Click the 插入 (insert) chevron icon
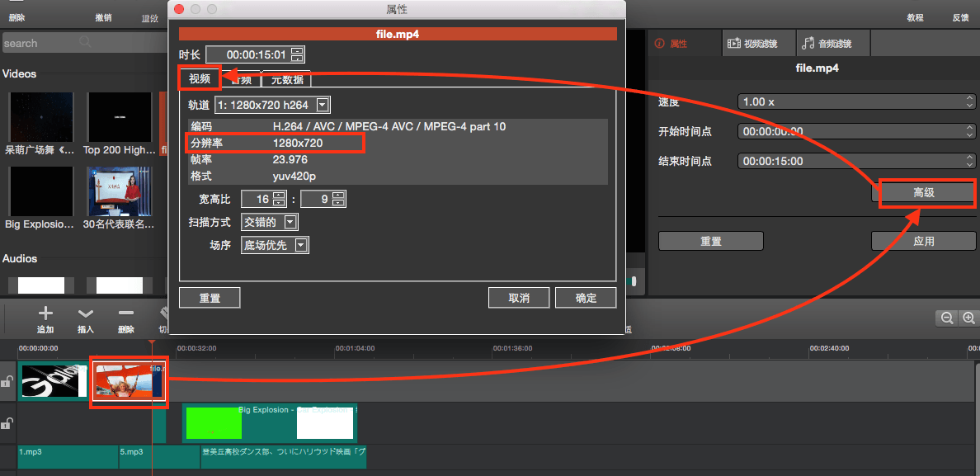 (86, 313)
